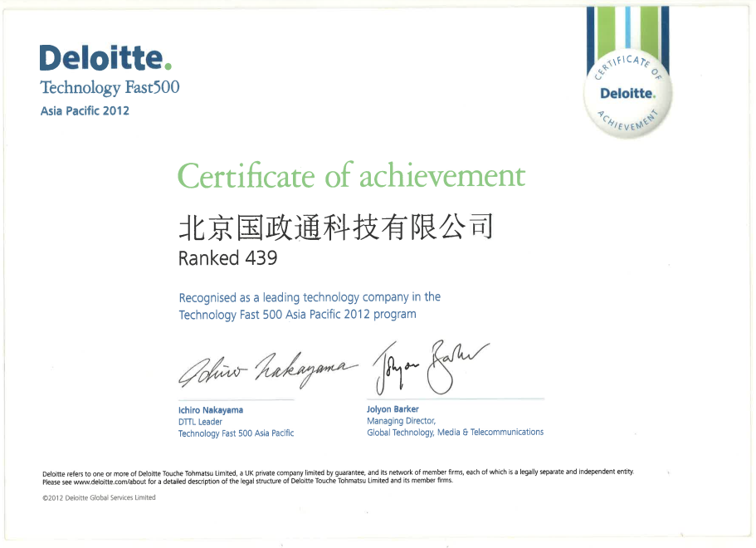Image resolution: width=756 pixels, height=548 pixels.
Task: Click the company name 北京国政通科技有限公司
Action: coord(336,227)
